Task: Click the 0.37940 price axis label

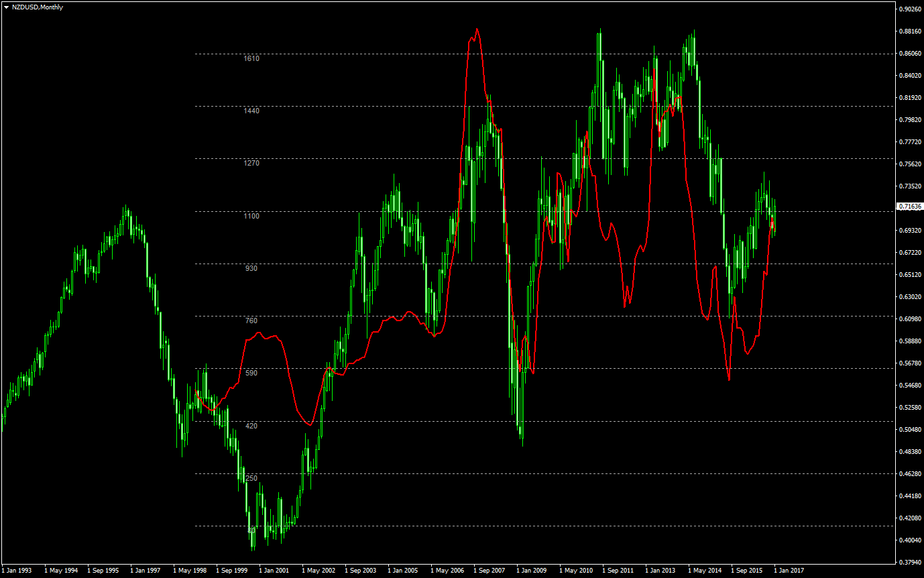Action: pyautogui.click(x=909, y=563)
